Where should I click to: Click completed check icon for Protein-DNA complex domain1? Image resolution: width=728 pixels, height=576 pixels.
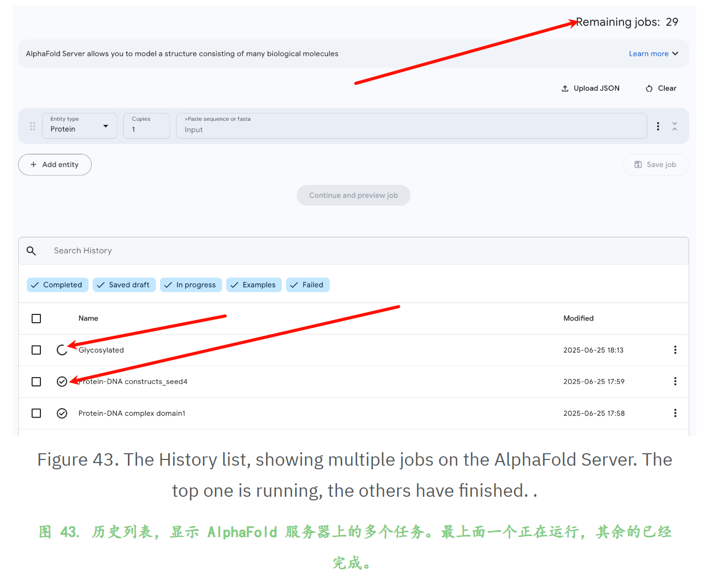[x=62, y=413]
